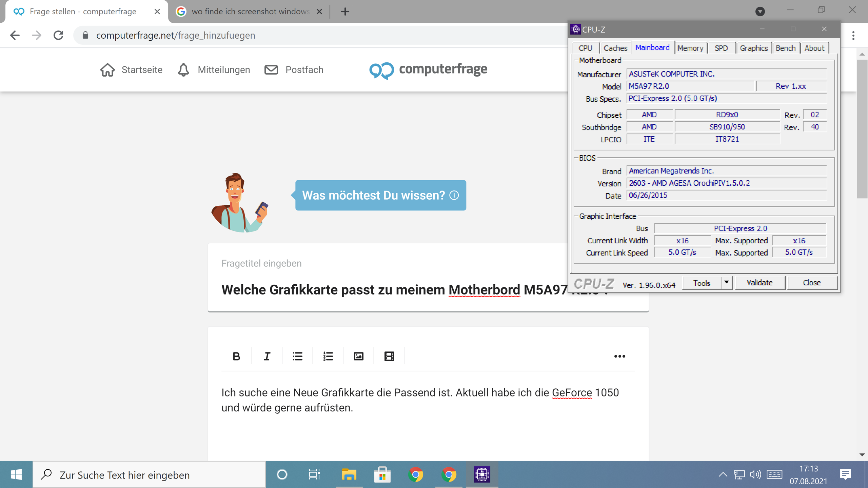Viewport: 868px width, 488px height.
Task: Insert a video into the question
Action: pyautogui.click(x=389, y=356)
